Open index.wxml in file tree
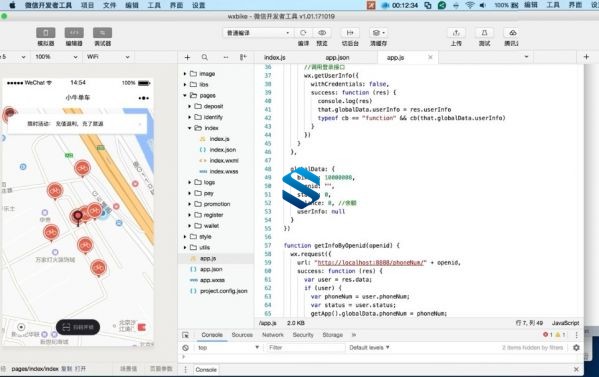This screenshot has height=377, width=599. pos(224,161)
